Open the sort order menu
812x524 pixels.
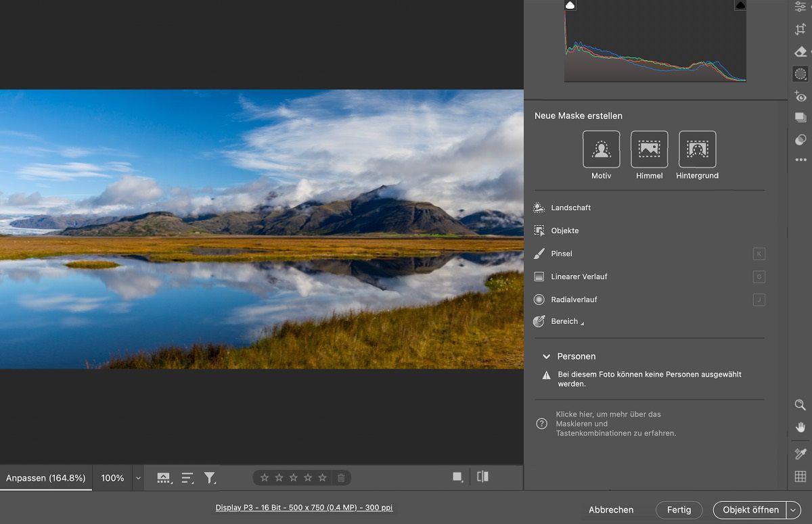coord(187,478)
